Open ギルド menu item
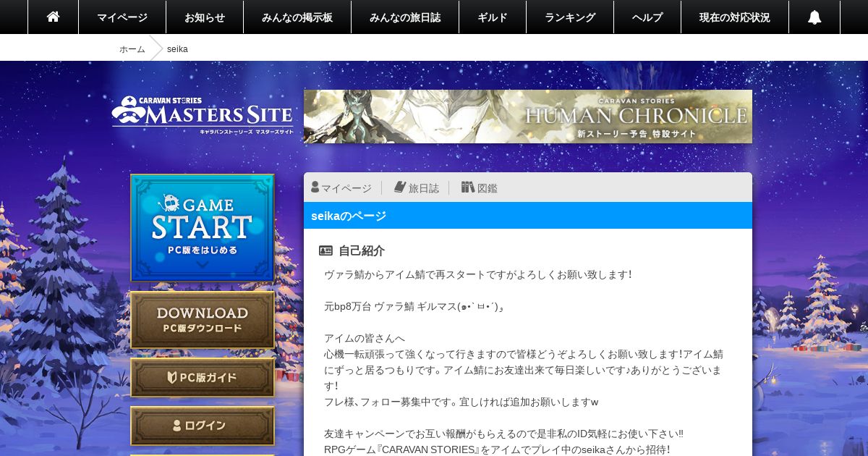868x456 pixels. (493, 17)
